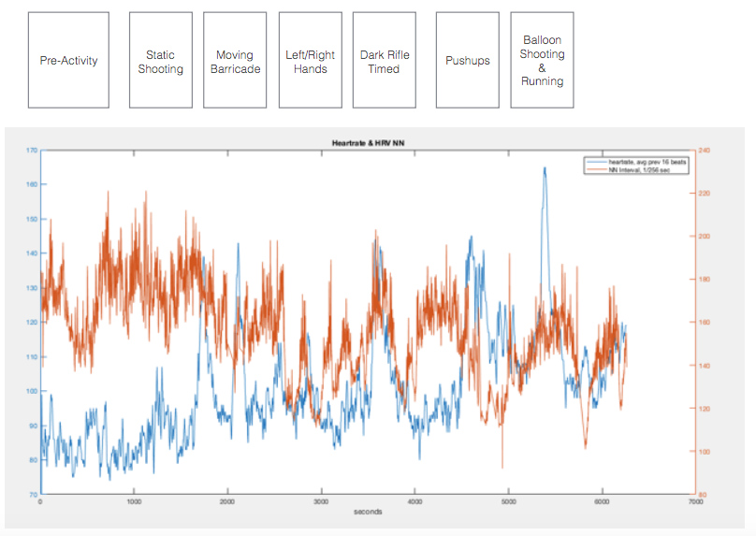The height and width of the screenshot is (536, 756).
Task: Click the chart title Heartrate & HRV NN
Action: click(368, 143)
